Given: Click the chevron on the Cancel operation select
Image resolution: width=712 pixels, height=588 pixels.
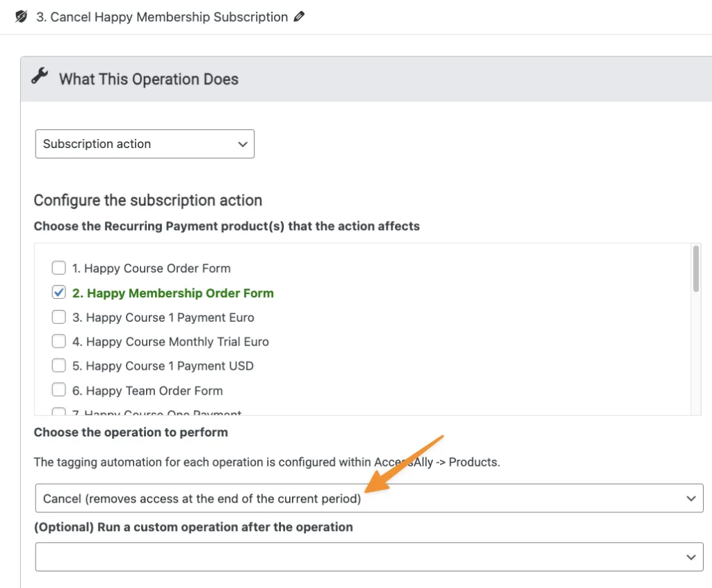Looking at the screenshot, I should pyautogui.click(x=690, y=499).
